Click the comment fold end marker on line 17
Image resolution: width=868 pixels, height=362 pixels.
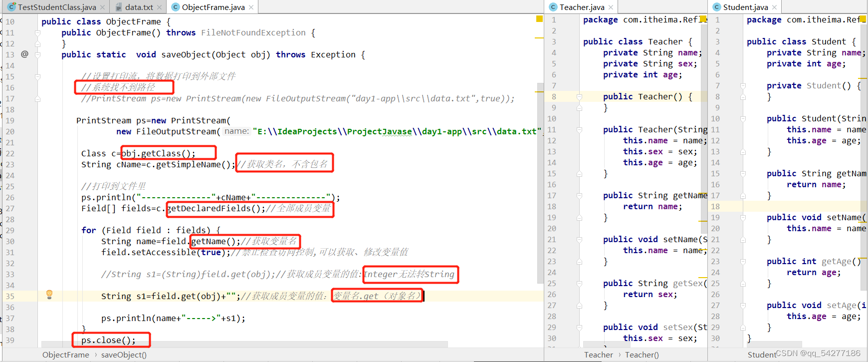click(x=37, y=99)
